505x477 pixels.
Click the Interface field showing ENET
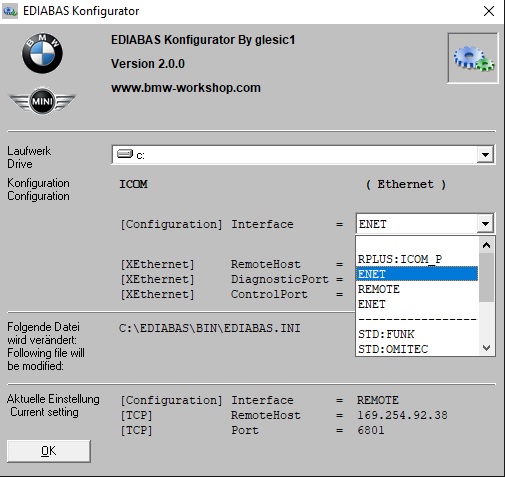pos(417,224)
